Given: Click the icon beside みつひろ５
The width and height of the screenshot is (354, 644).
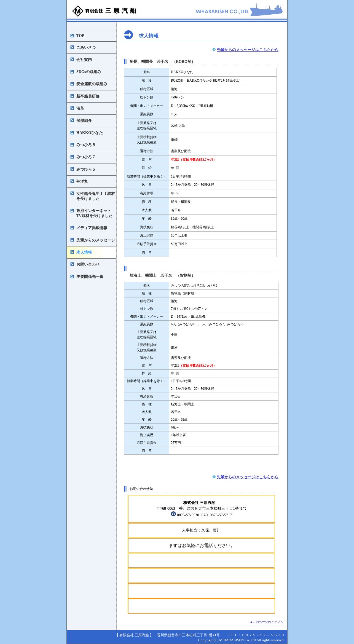Looking at the screenshot, I should [72, 169].
